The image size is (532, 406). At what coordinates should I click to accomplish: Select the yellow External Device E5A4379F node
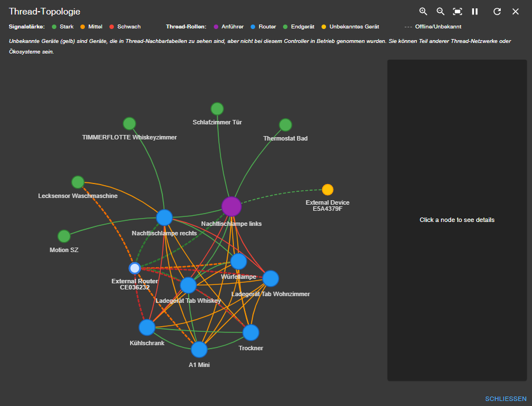coord(328,190)
